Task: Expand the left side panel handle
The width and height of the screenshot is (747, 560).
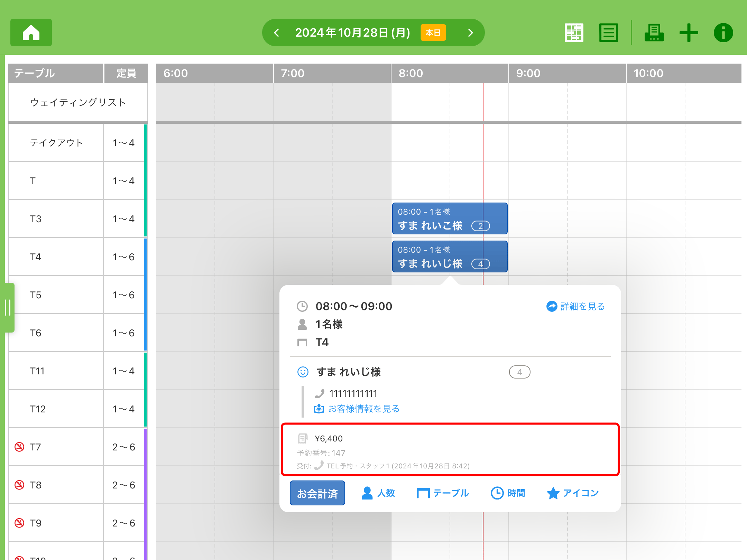Action: [8, 307]
